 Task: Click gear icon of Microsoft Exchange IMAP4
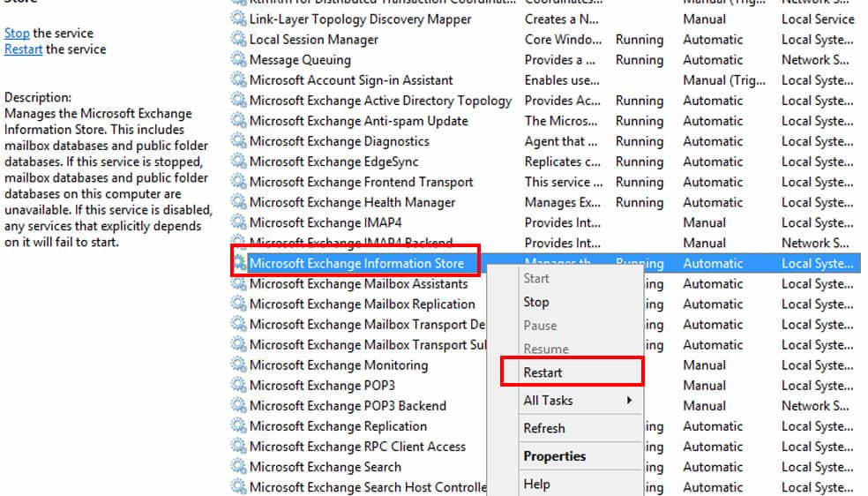[x=238, y=222]
